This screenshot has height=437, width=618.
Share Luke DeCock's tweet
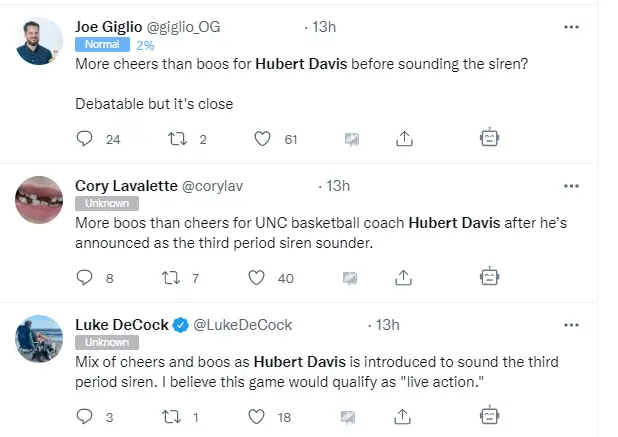point(405,416)
